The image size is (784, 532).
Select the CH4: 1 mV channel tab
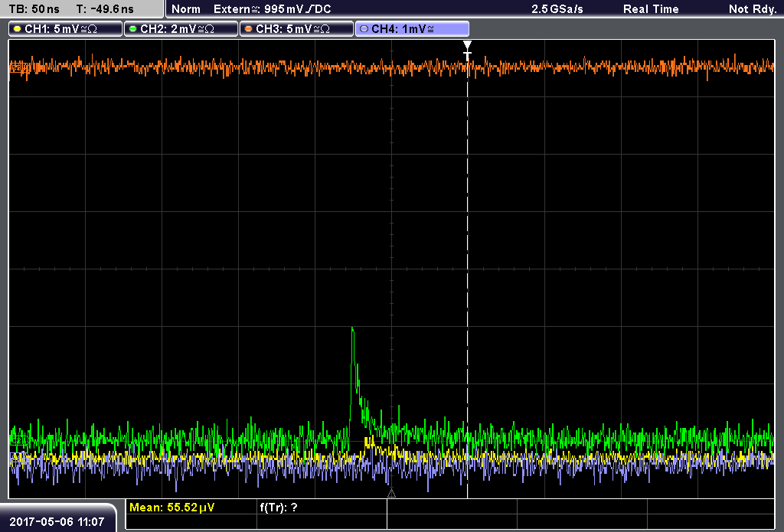(412, 29)
